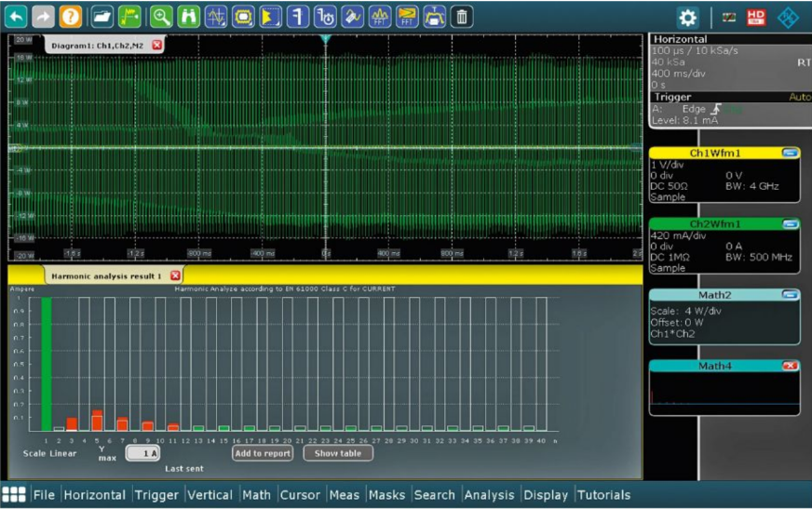The width and height of the screenshot is (812, 509).
Task: Open the help question mark icon
Action: click(x=70, y=16)
